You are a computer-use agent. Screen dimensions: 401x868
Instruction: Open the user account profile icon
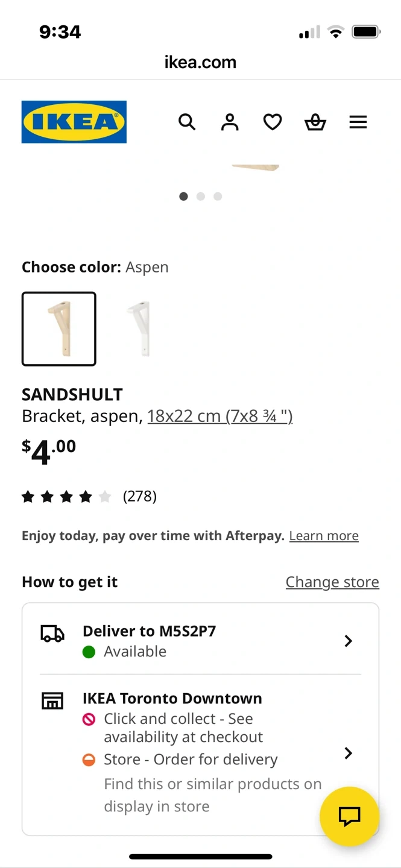pos(230,122)
